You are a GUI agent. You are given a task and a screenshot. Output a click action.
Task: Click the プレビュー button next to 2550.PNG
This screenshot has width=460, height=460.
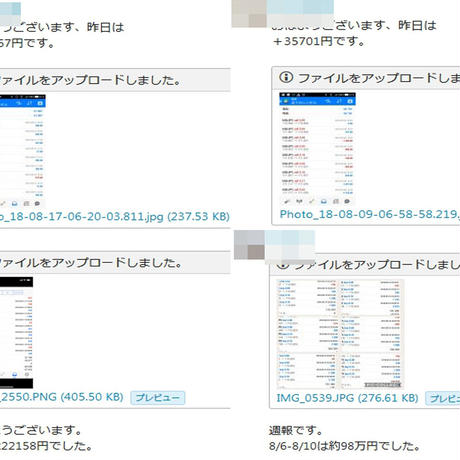[157, 398]
